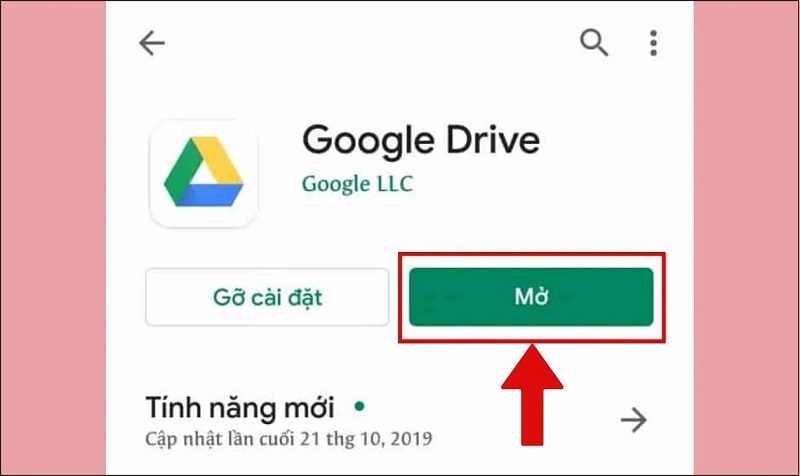Click the red outline around Mở button
Viewport: 800px width, 476px height.
click(x=532, y=254)
